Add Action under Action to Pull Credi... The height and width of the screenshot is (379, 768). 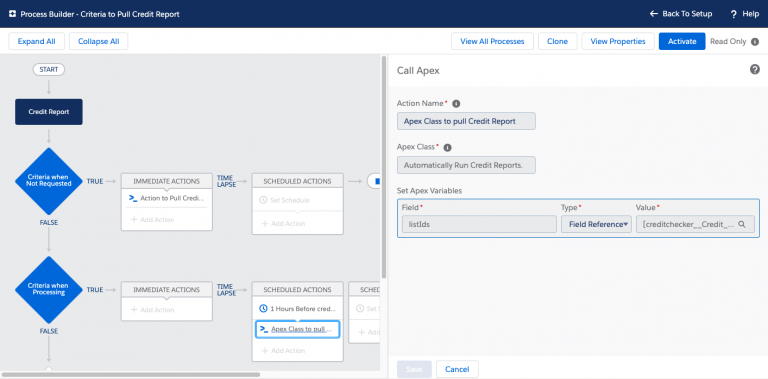[152, 220]
